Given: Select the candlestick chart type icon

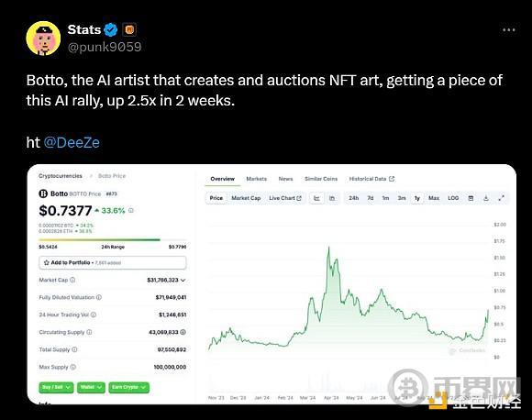Looking at the screenshot, I should (332, 198).
